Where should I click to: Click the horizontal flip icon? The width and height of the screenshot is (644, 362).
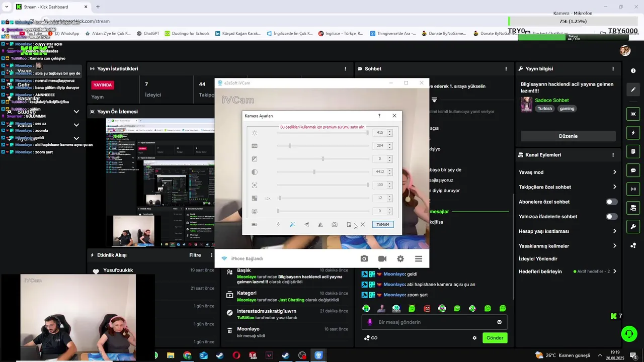point(306,225)
